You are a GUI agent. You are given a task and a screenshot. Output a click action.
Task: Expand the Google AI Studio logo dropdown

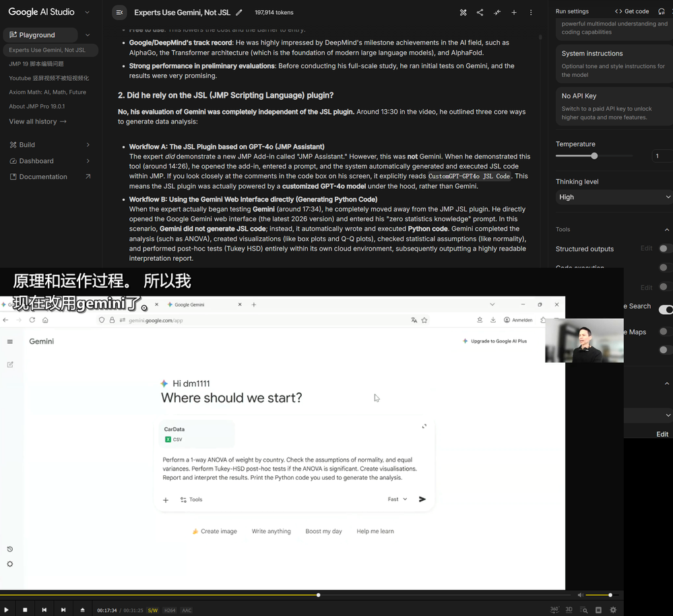(x=87, y=12)
